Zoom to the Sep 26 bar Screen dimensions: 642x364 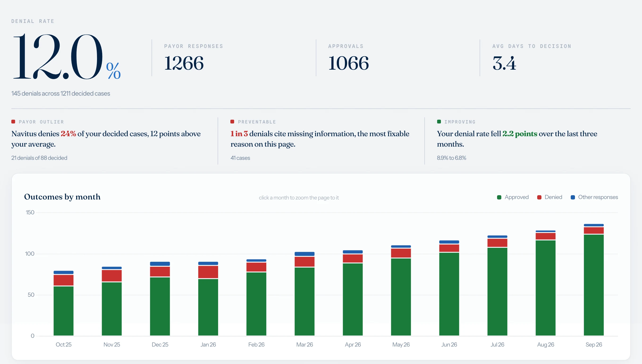594,280
